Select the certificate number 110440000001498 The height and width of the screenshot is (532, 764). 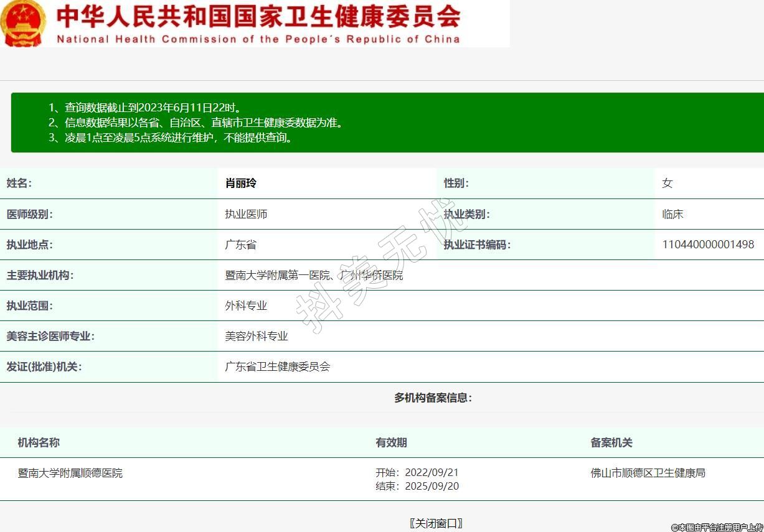point(708,245)
